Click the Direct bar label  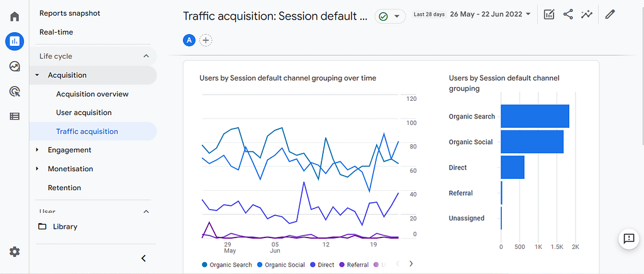(x=458, y=168)
